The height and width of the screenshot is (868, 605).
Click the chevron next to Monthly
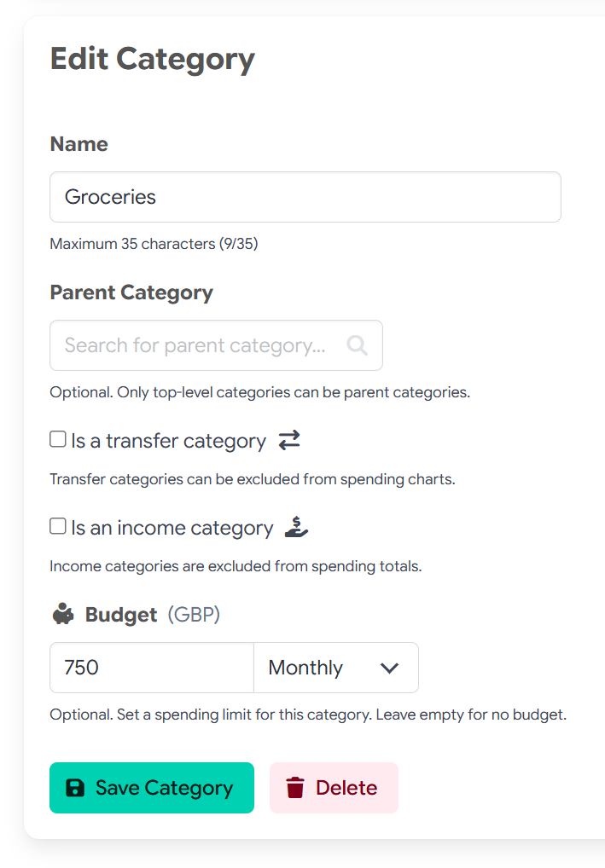pyautogui.click(x=391, y=668)
